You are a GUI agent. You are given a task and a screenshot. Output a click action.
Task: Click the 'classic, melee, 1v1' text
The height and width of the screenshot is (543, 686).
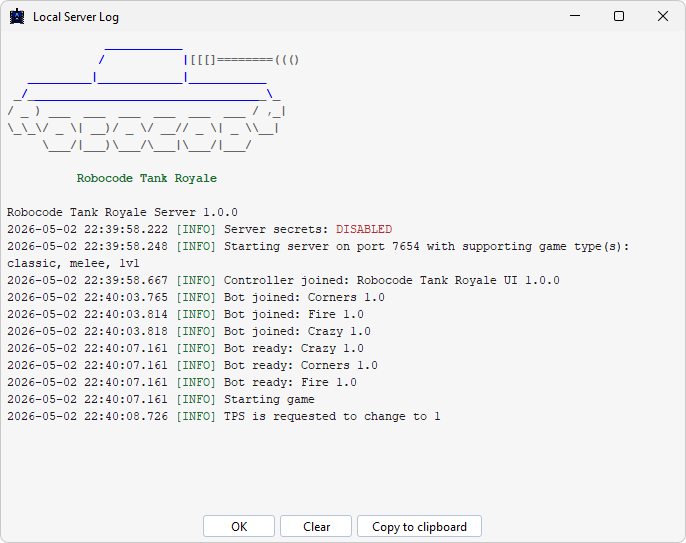click(73, 263)
